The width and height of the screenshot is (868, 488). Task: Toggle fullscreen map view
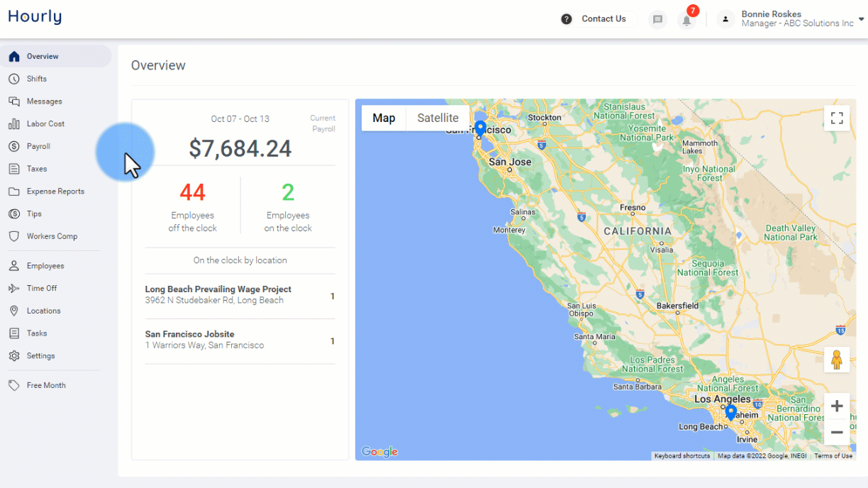point(837,118)
